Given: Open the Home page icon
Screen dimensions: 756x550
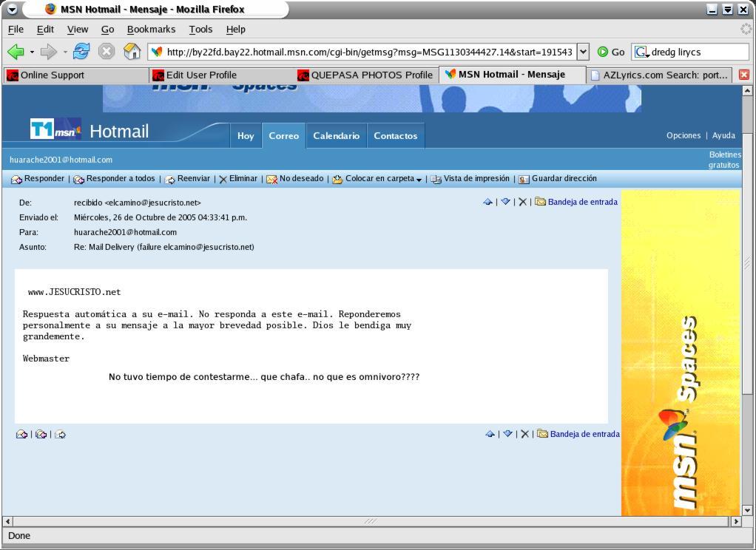Looking at the screenshot, I should coord(132,51).
